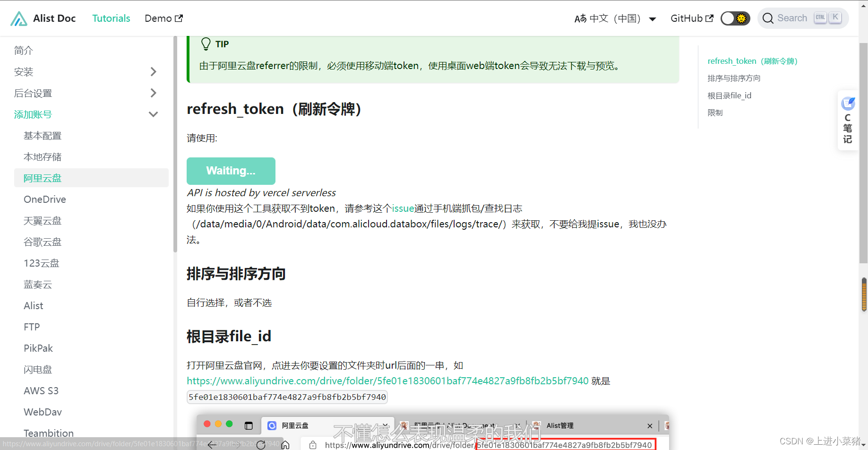Open sidebar item 基本配置
The image size is (868, 450).
(43, 136)
